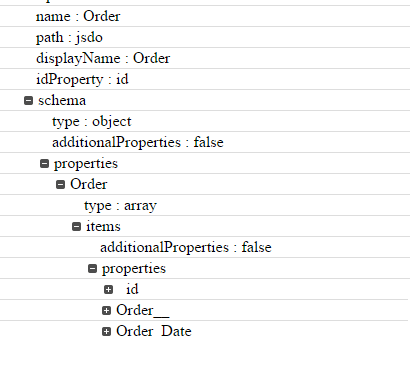Click the Order tree label under properties
Image resolution: width=417 pixels, height=368 pixels.
pos(89,184)
